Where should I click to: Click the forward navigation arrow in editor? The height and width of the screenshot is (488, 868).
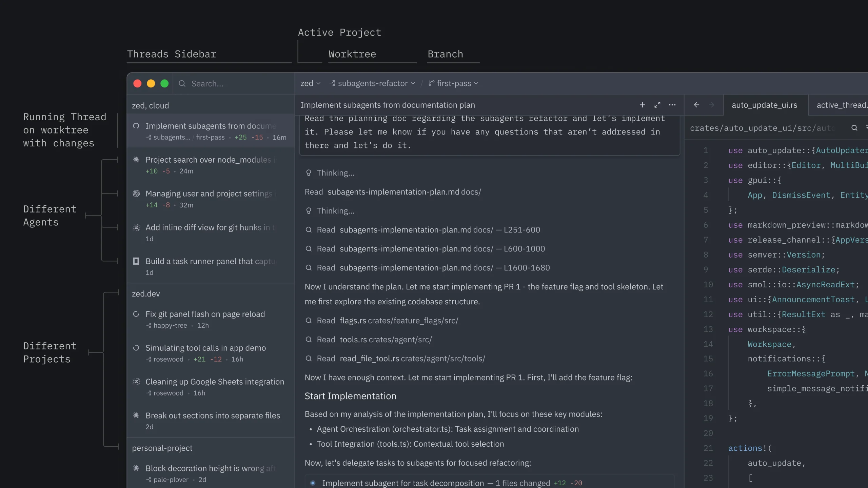click(711, 105)
